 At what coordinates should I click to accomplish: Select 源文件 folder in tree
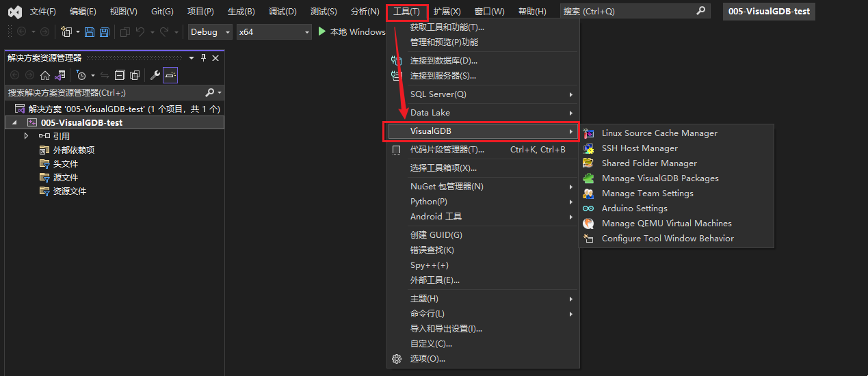coord(66,178)
